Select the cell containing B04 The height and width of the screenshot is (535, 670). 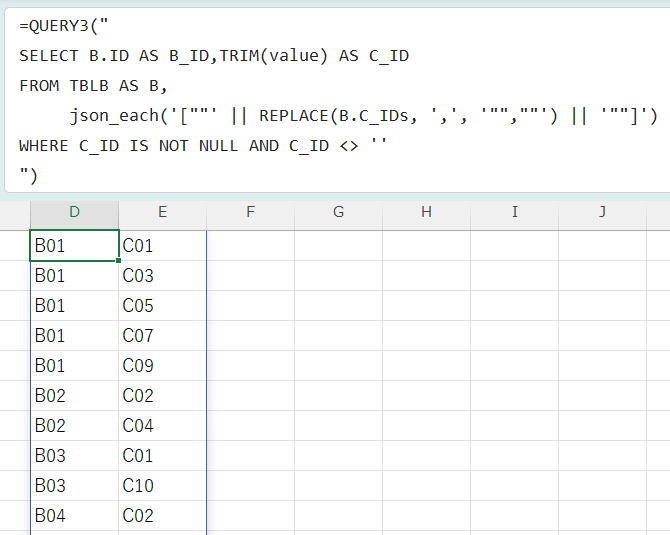(74, 516)
